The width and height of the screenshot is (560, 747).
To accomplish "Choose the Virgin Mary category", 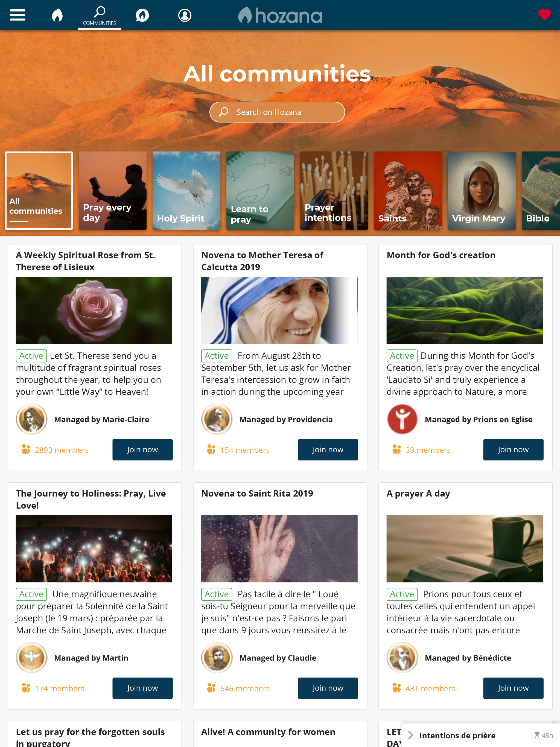I will (x=482, y=191).
